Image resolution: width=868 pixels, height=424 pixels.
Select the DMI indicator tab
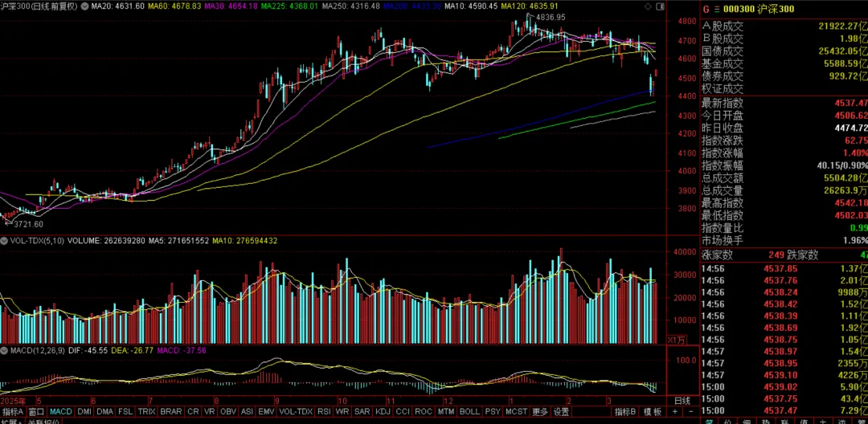pos(84,412)
